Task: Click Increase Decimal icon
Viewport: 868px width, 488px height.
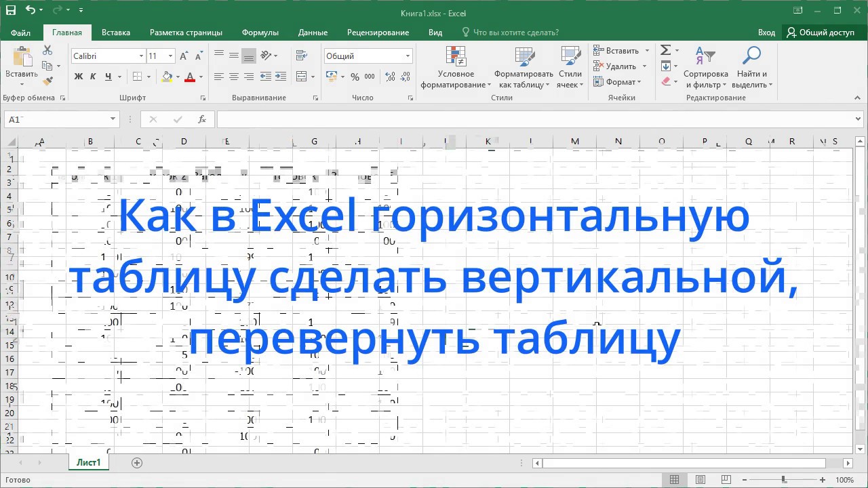Action: coord(390,77)
